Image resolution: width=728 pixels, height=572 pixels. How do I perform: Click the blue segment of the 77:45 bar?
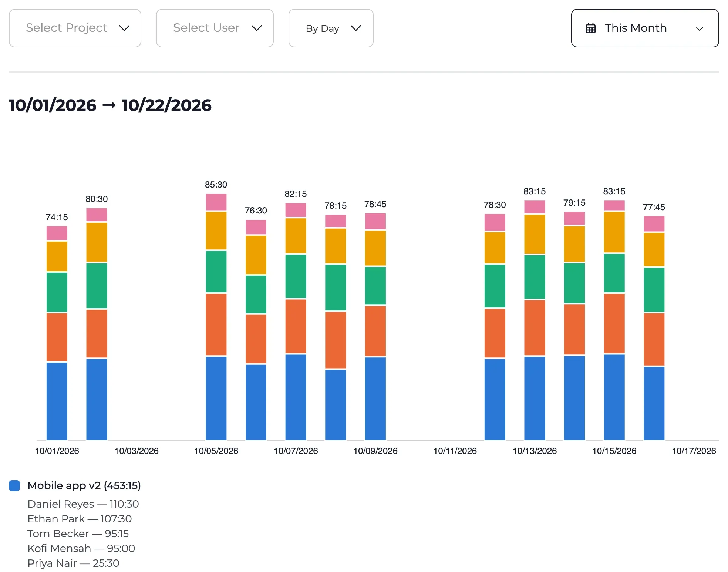tap(654, 403)
